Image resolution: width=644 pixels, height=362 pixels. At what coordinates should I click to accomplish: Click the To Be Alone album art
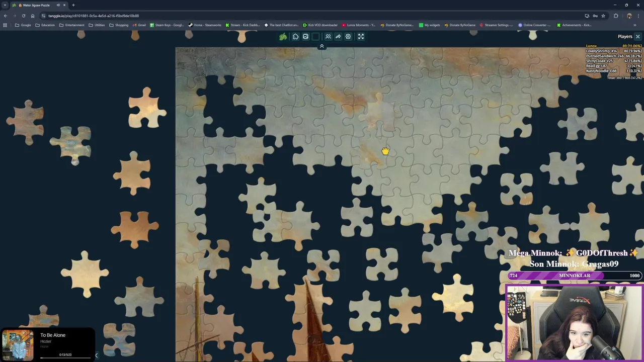[x=18, y=345]
